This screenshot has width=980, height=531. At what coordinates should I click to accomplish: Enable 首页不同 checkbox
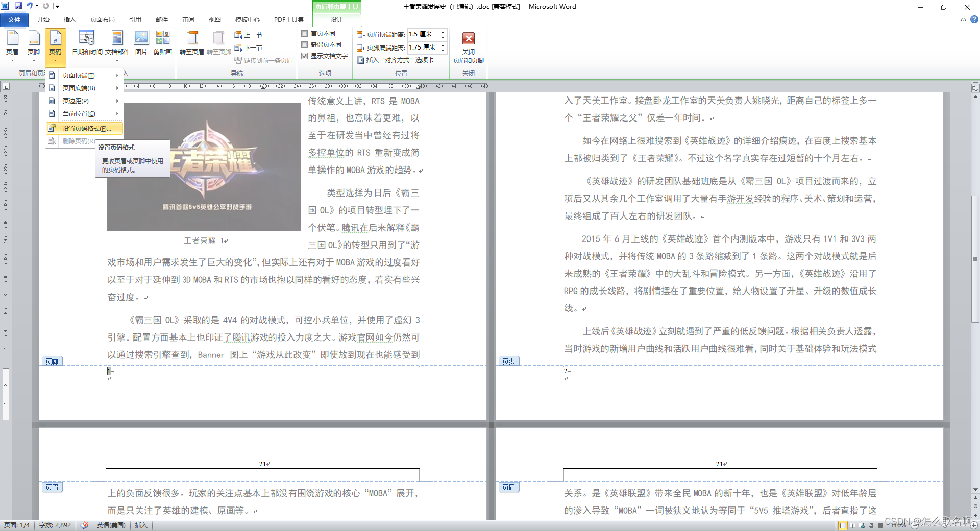(305, 34)
